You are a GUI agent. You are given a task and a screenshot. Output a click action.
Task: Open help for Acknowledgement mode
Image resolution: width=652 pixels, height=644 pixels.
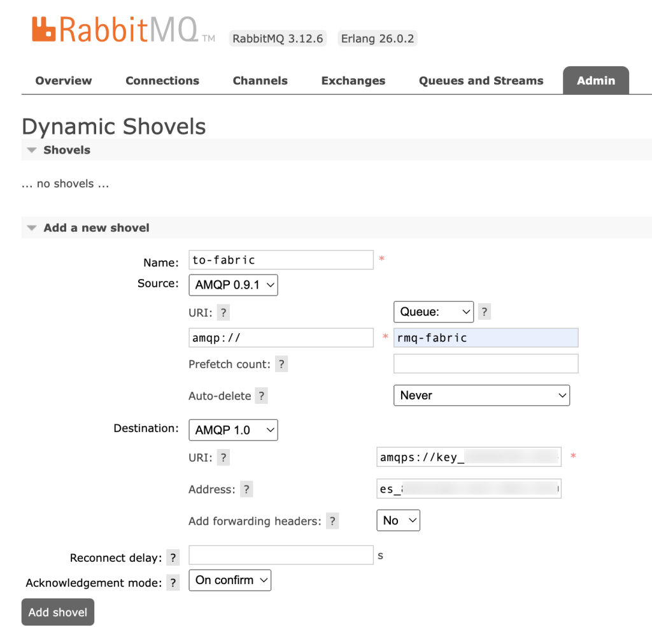point(173,582)
